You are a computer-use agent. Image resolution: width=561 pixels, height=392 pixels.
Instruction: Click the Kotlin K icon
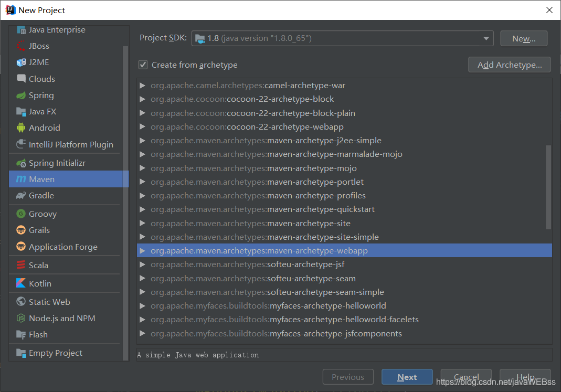[21, 283]
